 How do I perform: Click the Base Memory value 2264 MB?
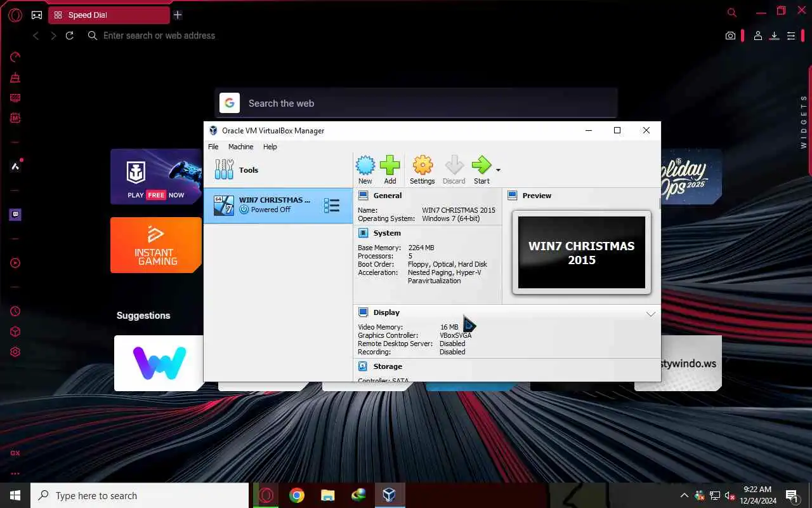point(421,248)
